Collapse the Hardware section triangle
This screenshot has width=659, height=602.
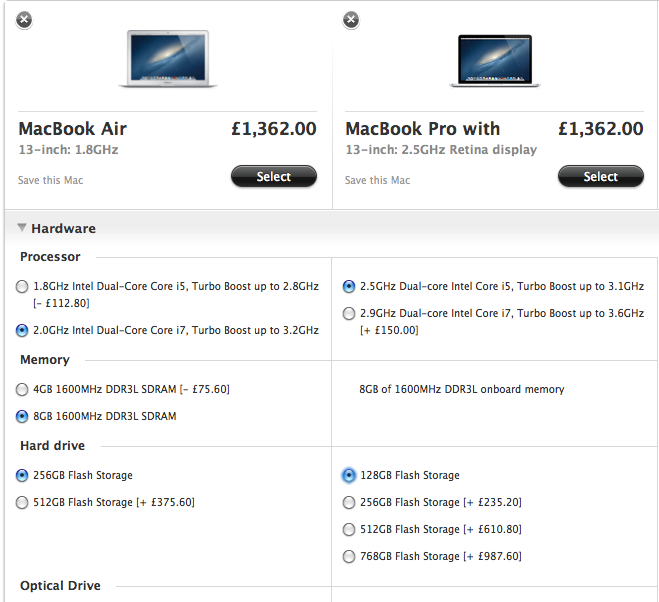[x=21, y=228]
